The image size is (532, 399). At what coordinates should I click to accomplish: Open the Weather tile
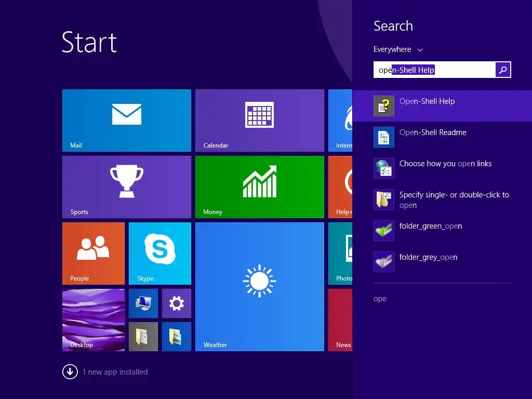click(x=260, y=287)
